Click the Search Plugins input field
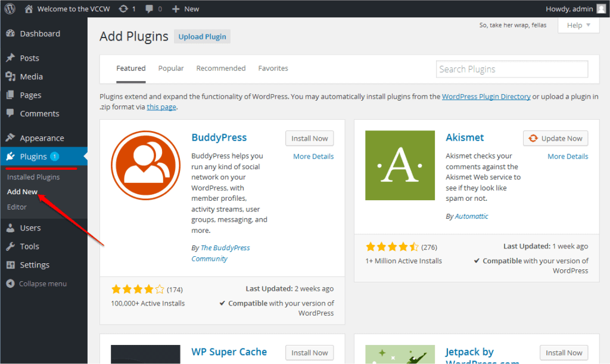Viewport: 610px width, 364px height. pos(511,69)
